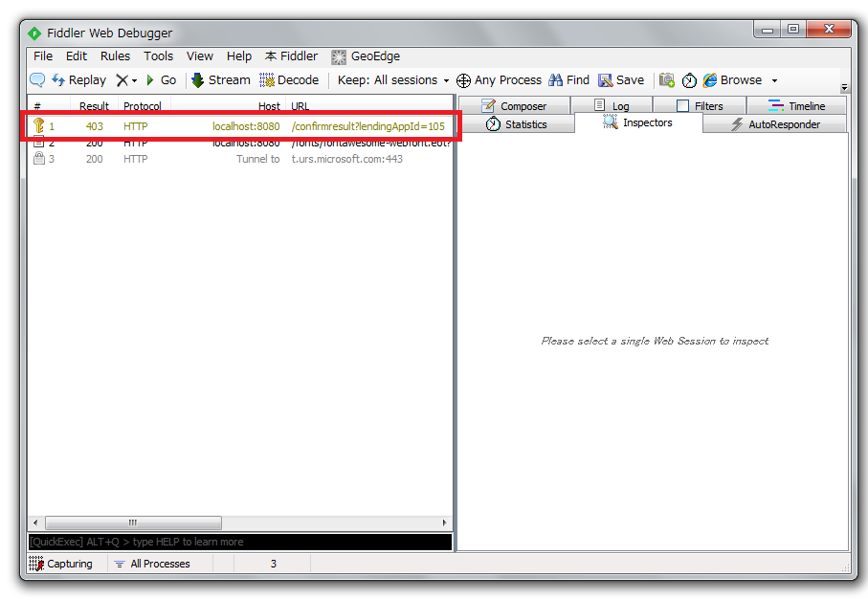Switch to the Filters tab
Viewport: 868px width, 600px height.
[700, 105]
